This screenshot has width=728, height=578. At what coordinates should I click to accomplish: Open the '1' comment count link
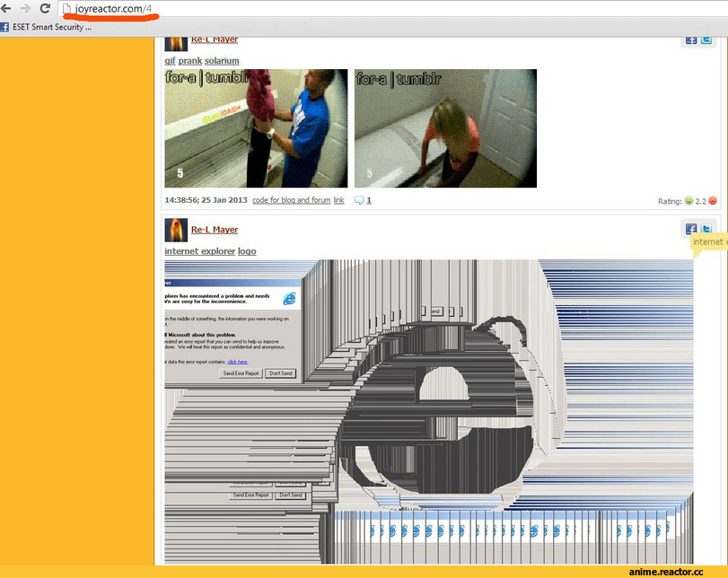369,200
